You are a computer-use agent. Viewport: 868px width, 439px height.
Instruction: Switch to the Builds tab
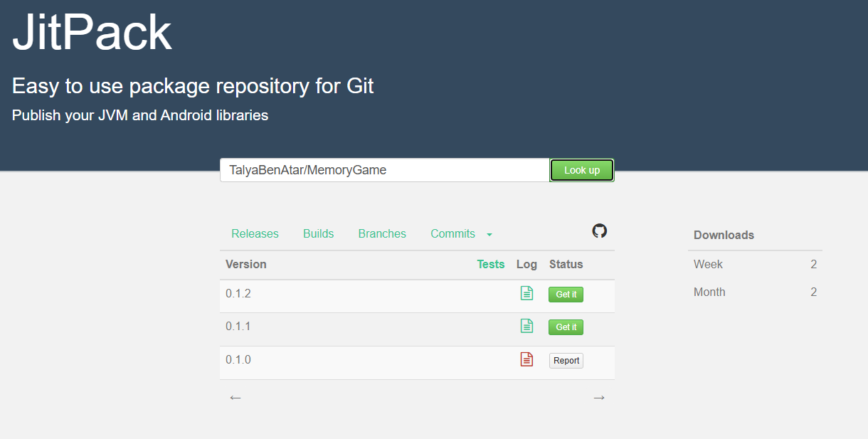[318, 233]
